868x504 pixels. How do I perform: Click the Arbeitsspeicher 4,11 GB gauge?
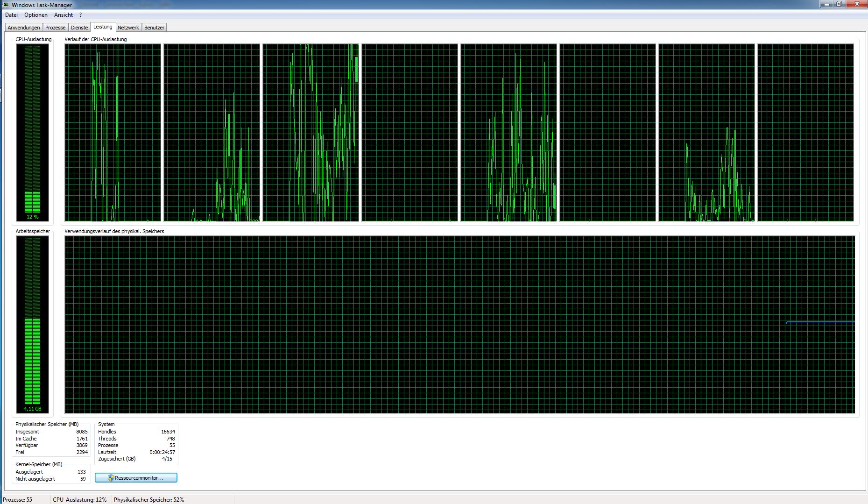pos(32,325)
